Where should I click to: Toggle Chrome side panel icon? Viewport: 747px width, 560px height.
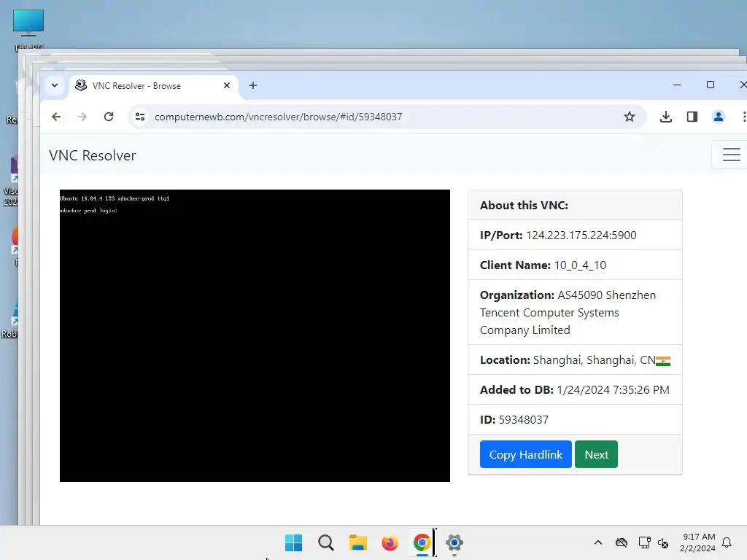point(692,117)
